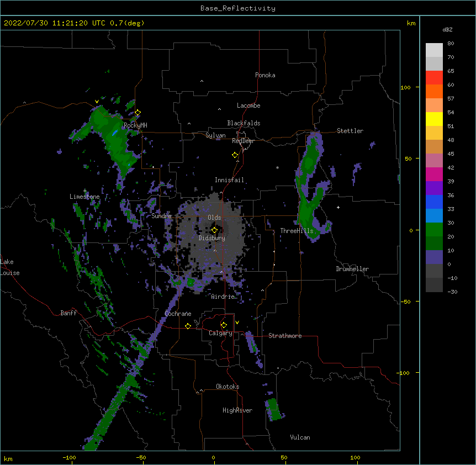Select the bright yellow 51-54 dBZ swatch

434,119
